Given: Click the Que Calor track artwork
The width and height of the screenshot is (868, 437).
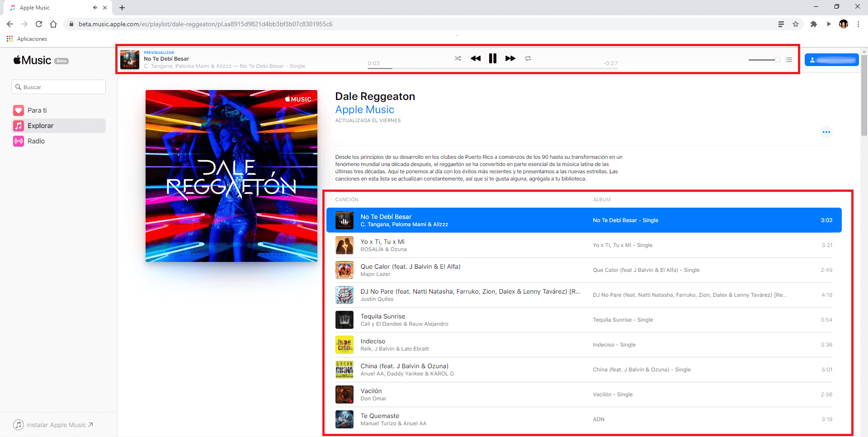Looking at the screenshot, I should 344,270.
